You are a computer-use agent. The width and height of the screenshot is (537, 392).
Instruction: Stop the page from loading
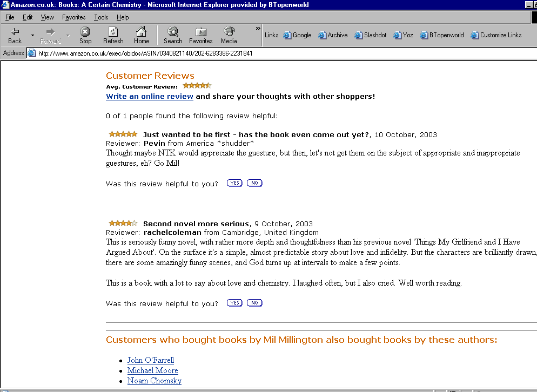click(x=85, y=35)
